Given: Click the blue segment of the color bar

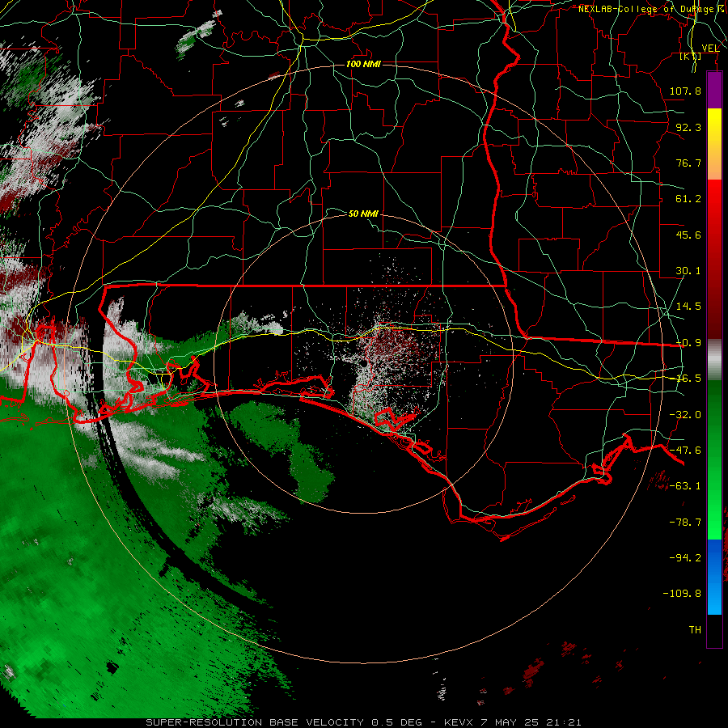Looking at the screenshot, I should click(x=714, y=577).
